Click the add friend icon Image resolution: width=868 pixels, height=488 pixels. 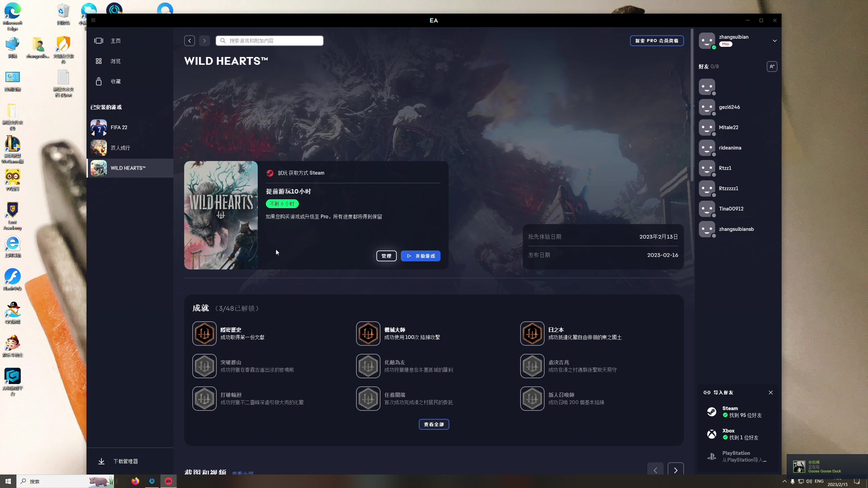coord(772,66)
